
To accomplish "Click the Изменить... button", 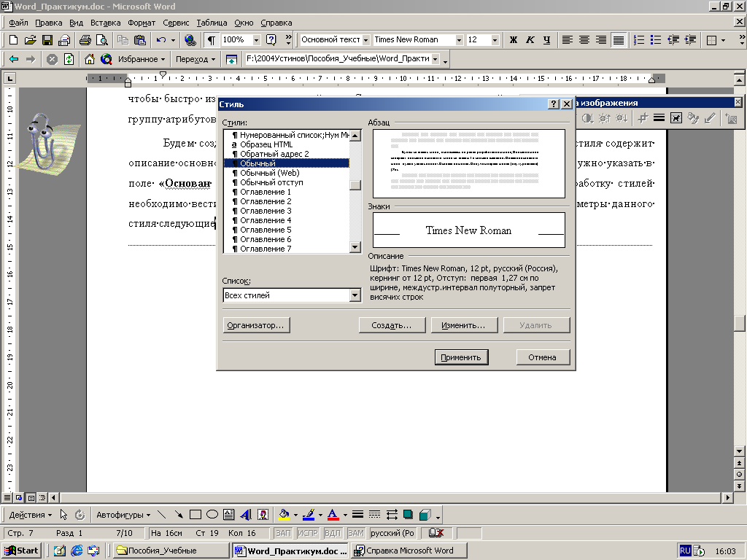I will coord(464,325).
